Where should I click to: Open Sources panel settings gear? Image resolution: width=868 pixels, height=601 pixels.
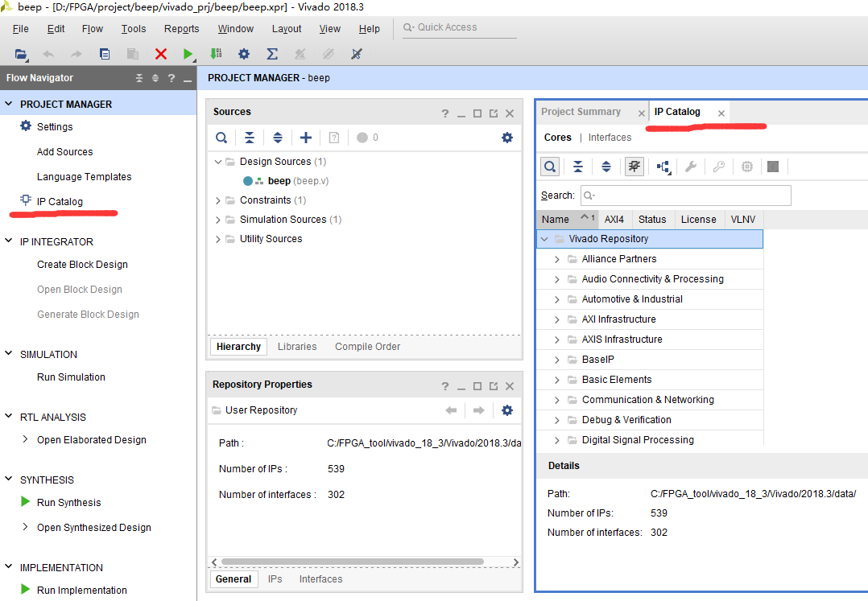coord(507,138)
